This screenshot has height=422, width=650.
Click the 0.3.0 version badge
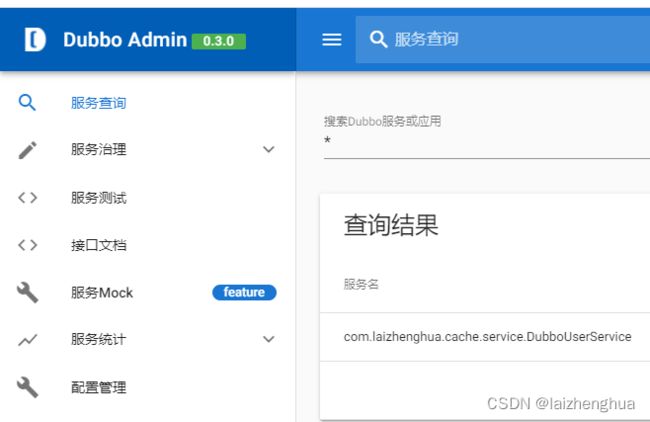coord(218,41)
